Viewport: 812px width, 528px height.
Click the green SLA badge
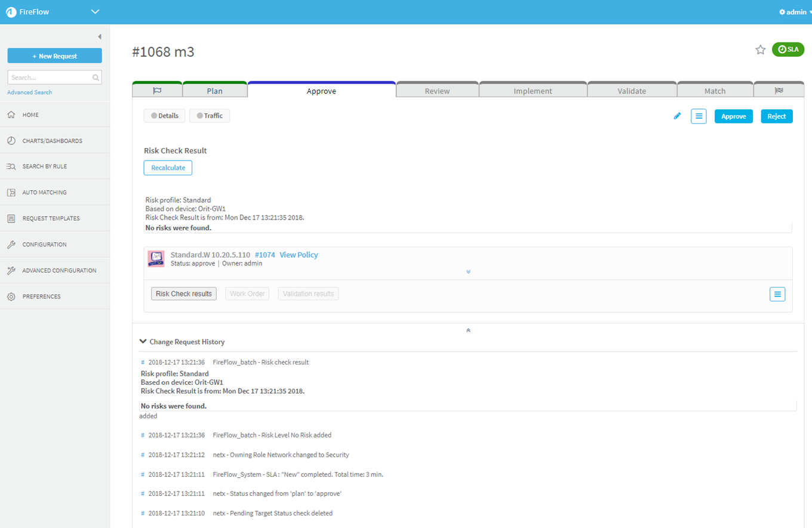(x=788, y=50)
